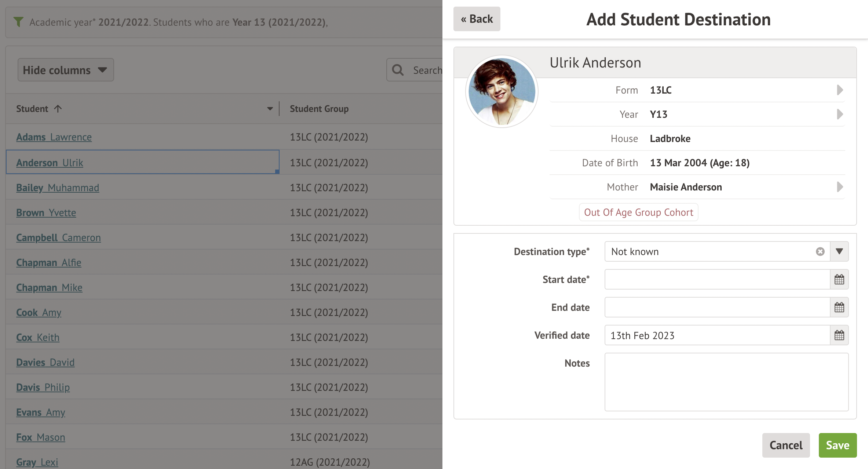Viewport: 868px width, 469px height.
Task: Expand the Destination type dropdown arrow
Action: pos(839,252)
